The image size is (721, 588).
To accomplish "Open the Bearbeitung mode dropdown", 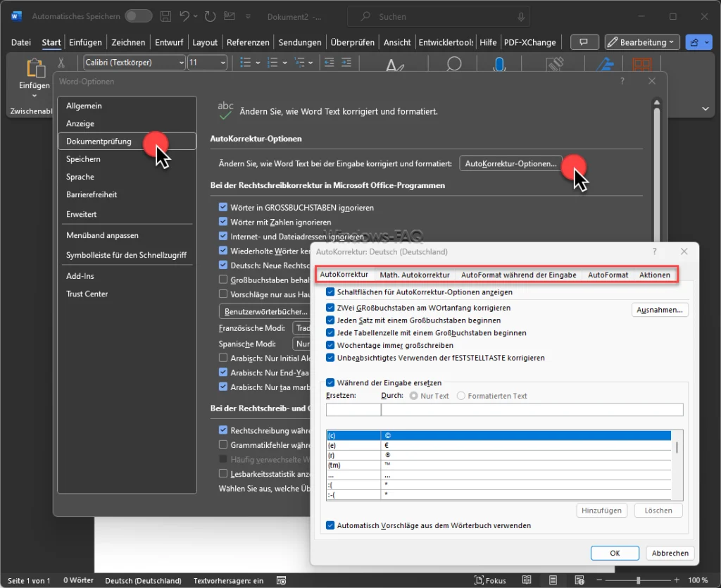I will 642,42.
